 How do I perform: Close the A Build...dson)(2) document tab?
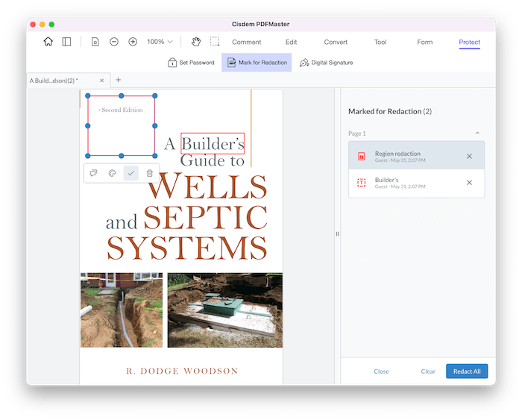(x=102, y=81)
